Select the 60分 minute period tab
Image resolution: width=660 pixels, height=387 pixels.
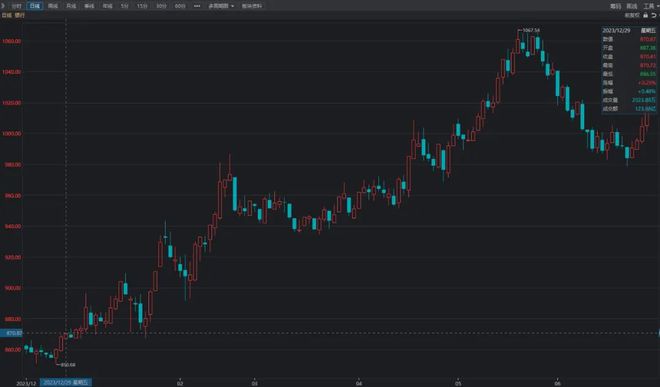[180, 6]
